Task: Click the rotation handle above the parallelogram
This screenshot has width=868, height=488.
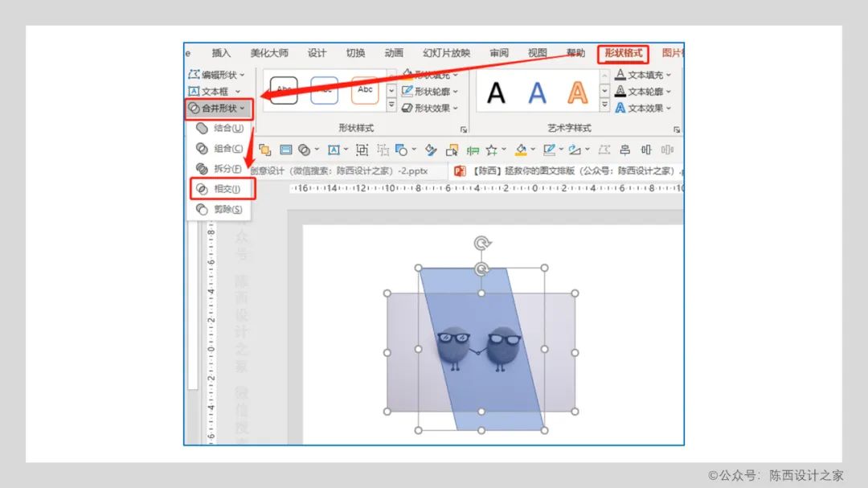Action: click(x=481, y=243)
